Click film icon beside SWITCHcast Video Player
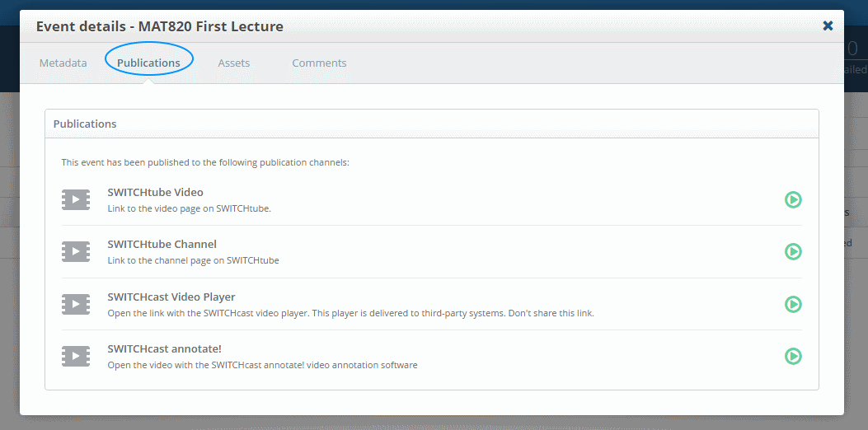This screenshot has width=868, height=430. click(x=76, y=304)
